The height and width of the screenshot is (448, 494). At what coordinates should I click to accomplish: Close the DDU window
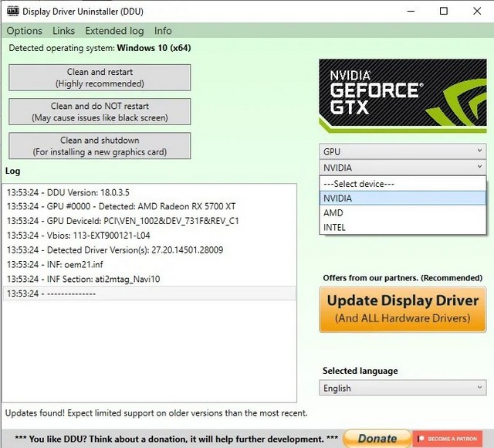tap(477, 11)
